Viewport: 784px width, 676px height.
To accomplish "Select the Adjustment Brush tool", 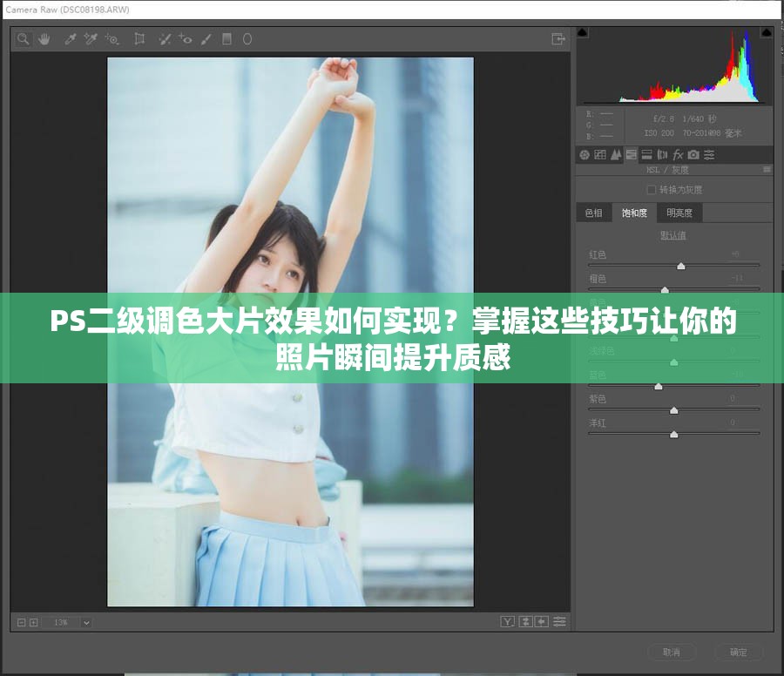I will (x=206, y=39).
